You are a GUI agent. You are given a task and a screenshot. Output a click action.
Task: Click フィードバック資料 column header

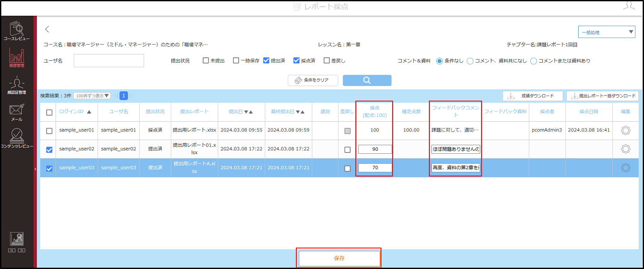505,111
